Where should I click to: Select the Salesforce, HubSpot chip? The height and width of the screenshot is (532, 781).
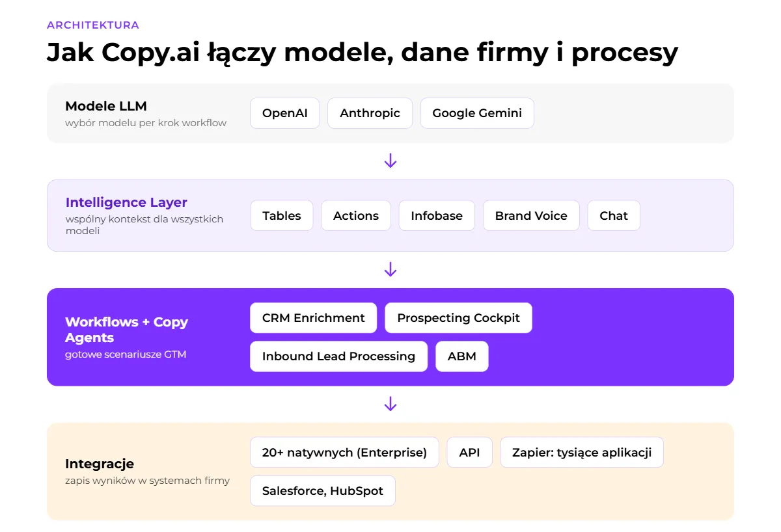click(323, 491)
